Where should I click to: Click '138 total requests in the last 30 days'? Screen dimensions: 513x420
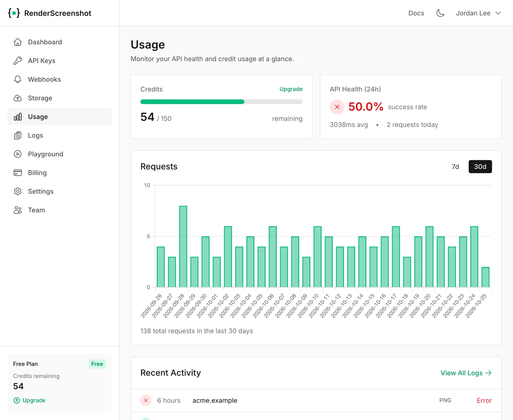[x=197, y=331]
